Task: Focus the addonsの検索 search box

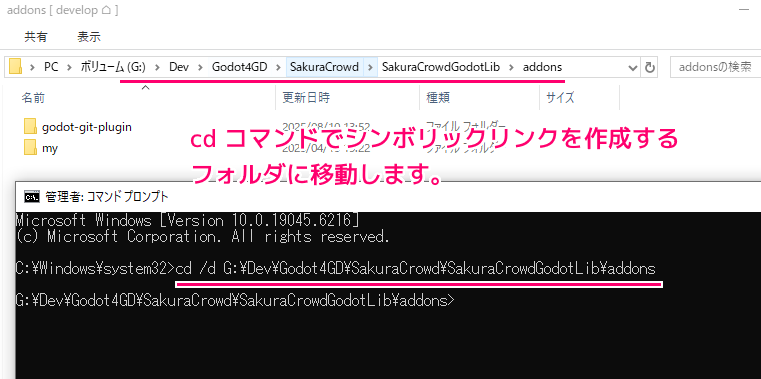Action: (715, 68)
